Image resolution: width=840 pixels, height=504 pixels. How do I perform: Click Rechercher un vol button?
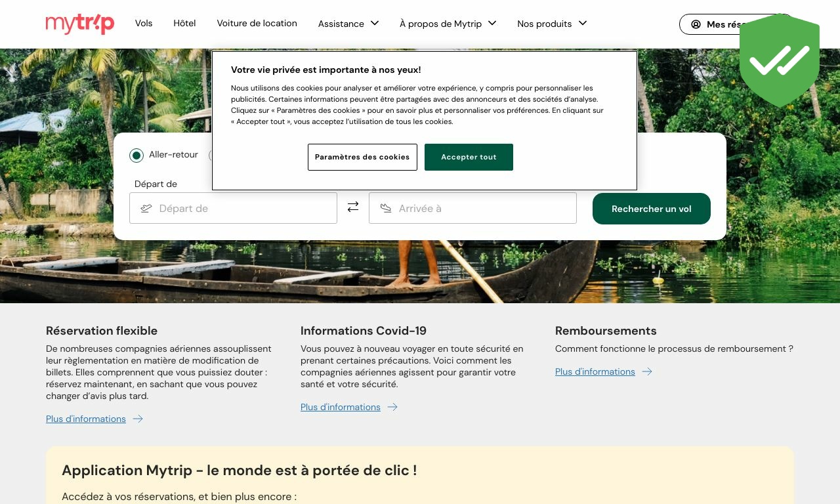652,209
